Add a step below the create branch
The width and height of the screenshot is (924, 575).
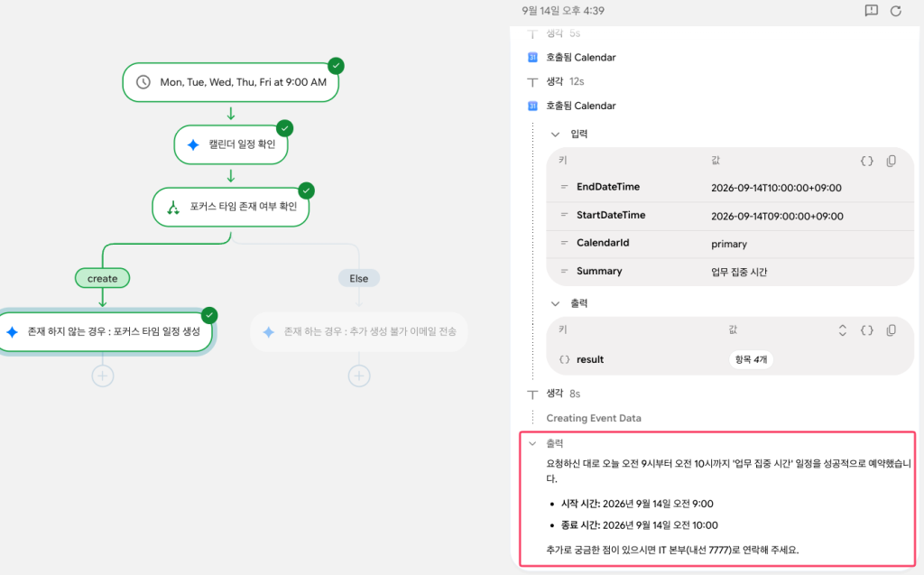[103, 376]
